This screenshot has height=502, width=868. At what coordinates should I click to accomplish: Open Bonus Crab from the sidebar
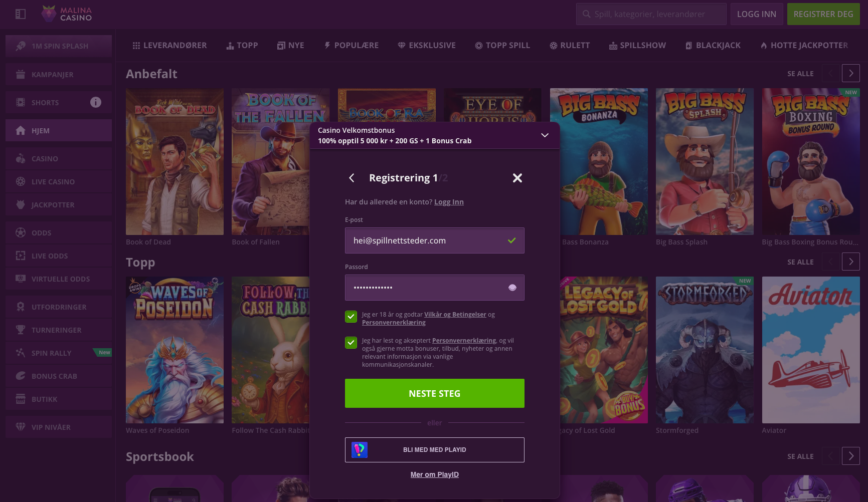54,376
